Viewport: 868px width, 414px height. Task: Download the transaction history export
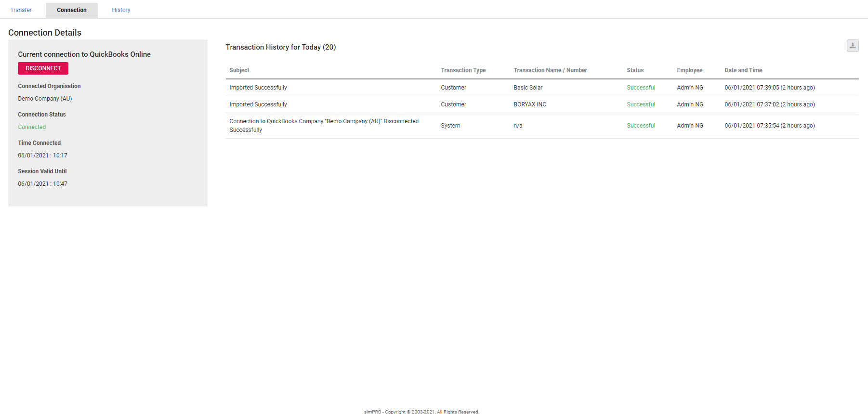coord(852,46)
